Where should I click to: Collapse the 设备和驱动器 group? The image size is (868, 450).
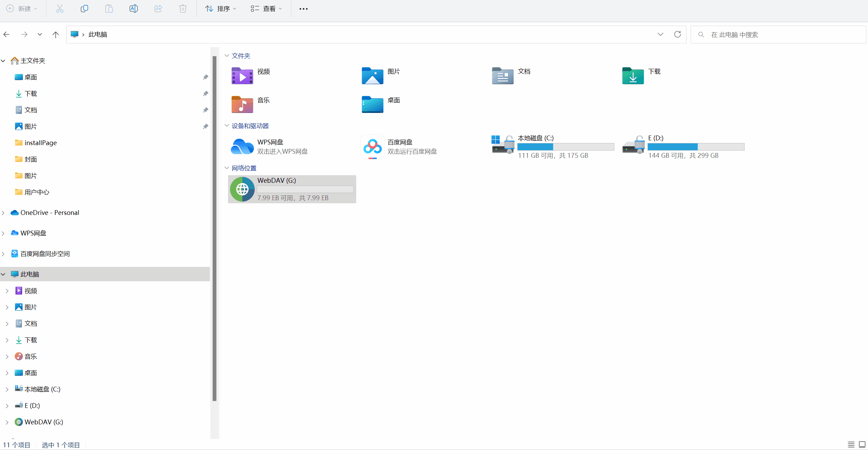tap(227, 126)
